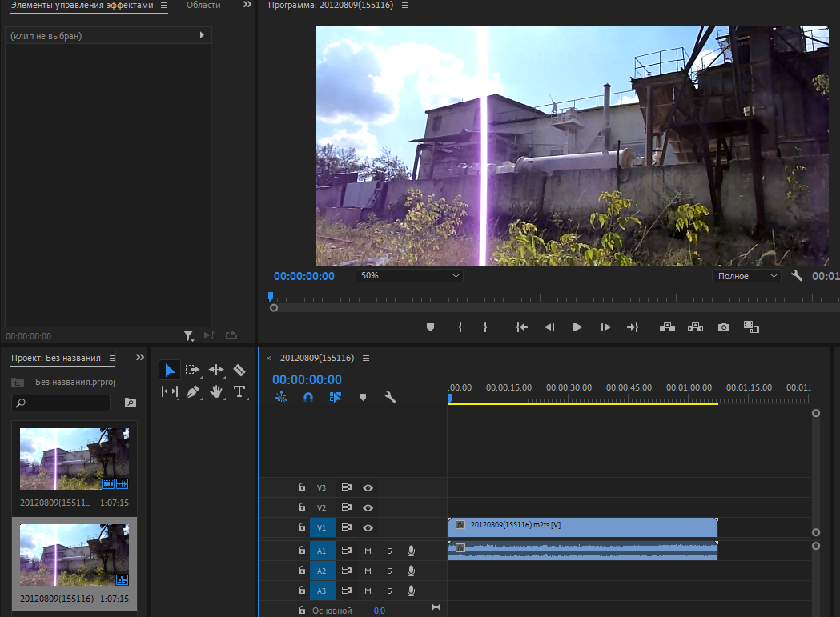Viewport: 840px width, 617px height.
Task: Toggle V3 track output eye
Action: click(368, 487)
